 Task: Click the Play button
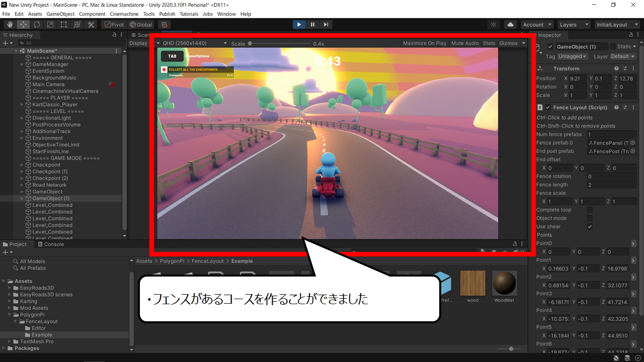(299, 25)
